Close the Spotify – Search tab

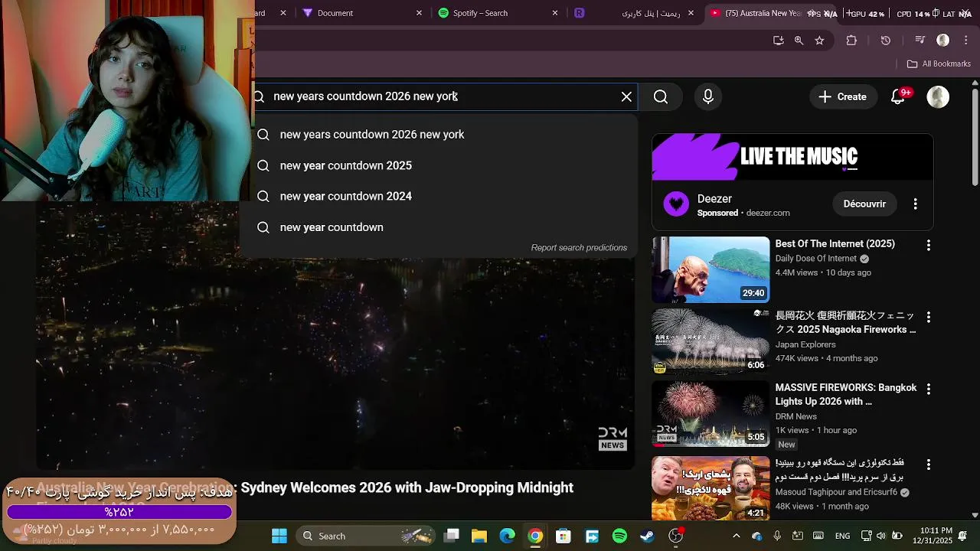pos(555,13)
